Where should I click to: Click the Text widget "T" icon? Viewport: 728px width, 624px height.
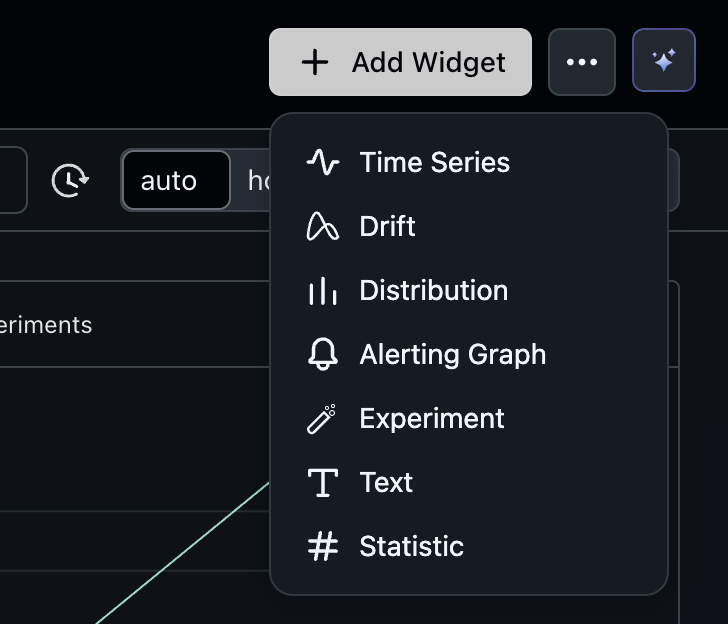pos(322,483)
